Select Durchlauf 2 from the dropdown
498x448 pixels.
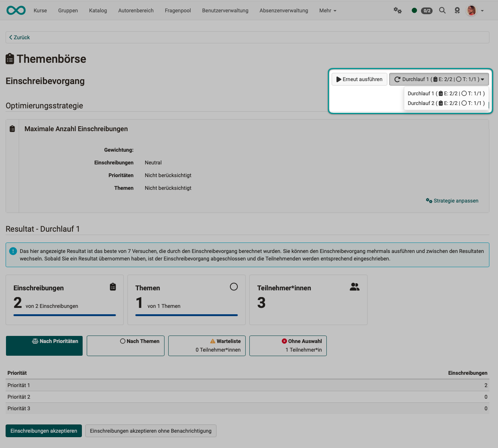click(x=446, y=103)
